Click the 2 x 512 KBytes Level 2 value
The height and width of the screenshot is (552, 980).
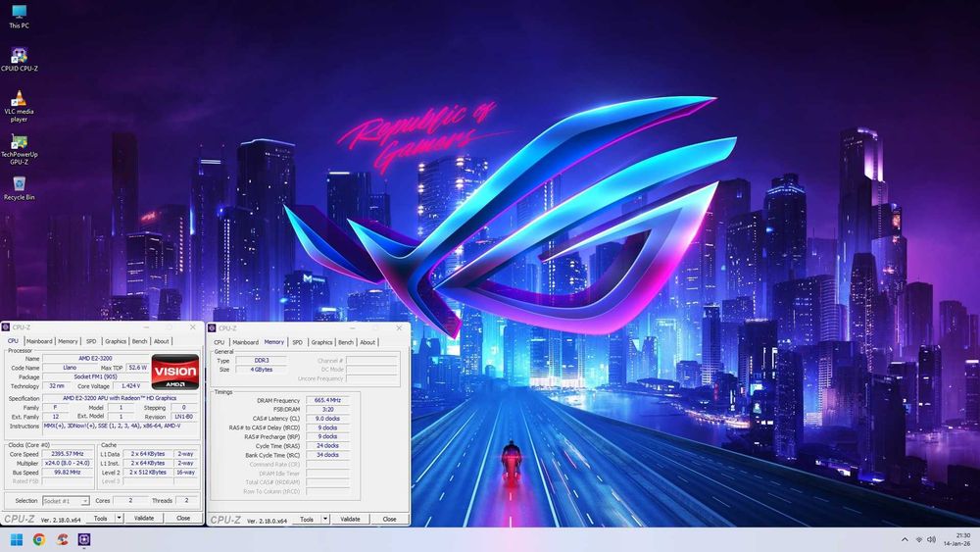pos(148,473)
